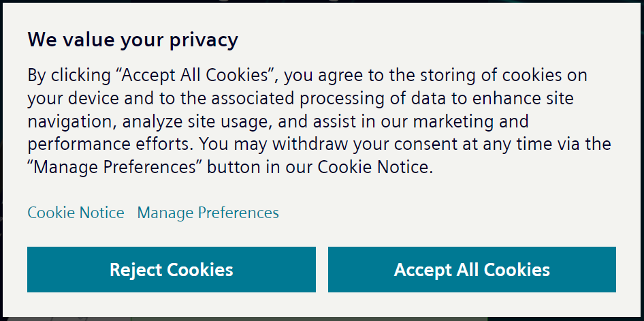Image resolution: width=644 pixels, height=321 pixels.
Task: Open the Manage Preferences link
Action: (x=208, y=213)
